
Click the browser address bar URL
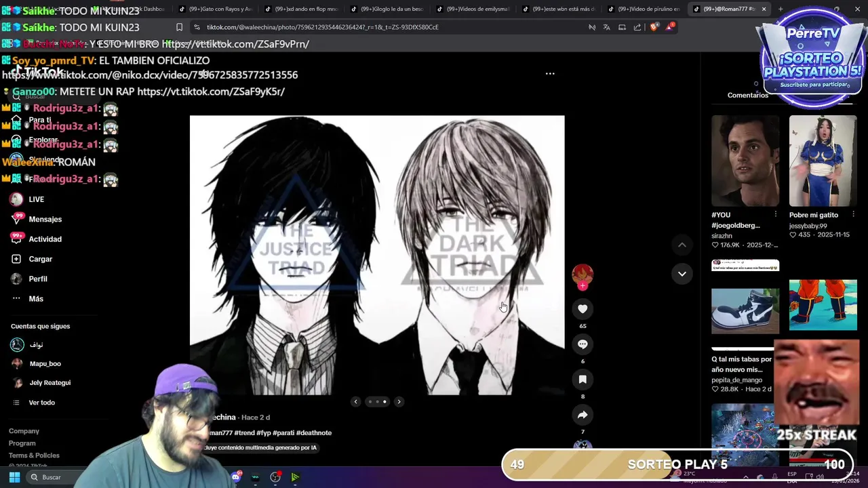tap(323, 27)
